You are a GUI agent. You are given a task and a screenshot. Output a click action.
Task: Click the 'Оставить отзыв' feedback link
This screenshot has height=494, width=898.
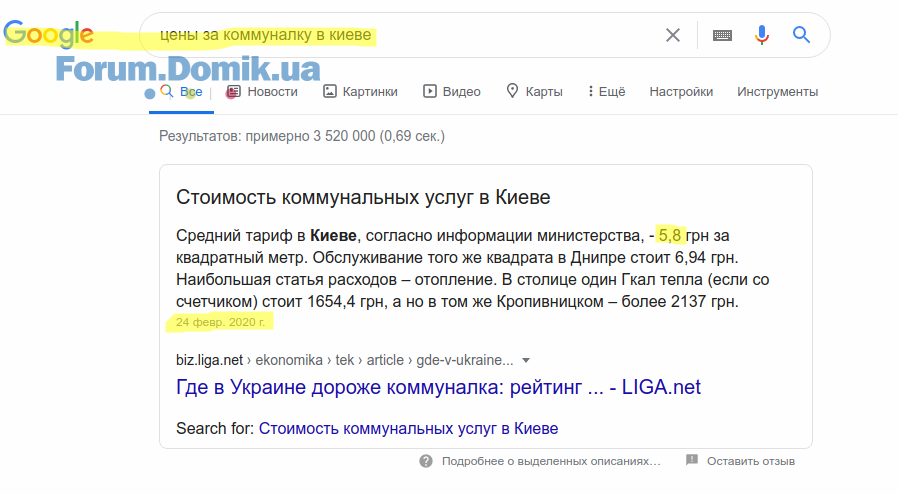pos(750,461)
